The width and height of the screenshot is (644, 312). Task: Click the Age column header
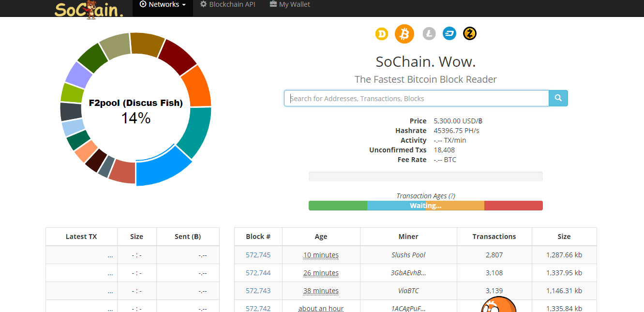pos(321,237)
